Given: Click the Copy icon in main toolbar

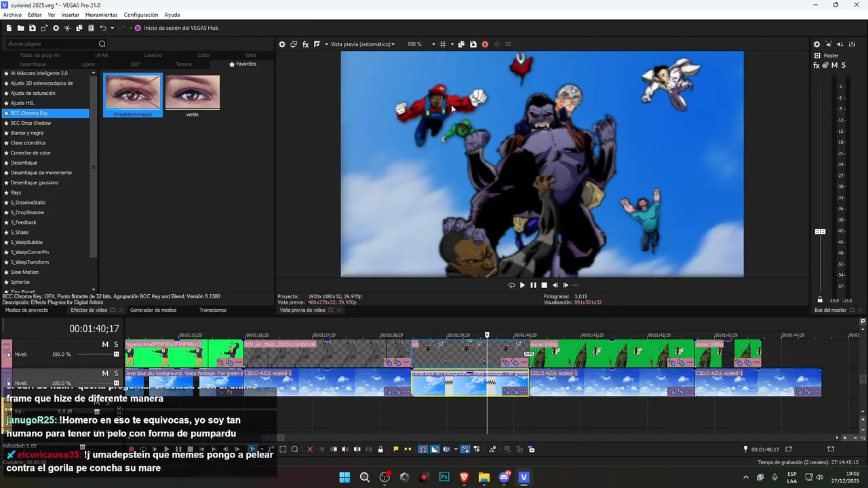Looking at the screenshot, I should [x=79, y=28].
